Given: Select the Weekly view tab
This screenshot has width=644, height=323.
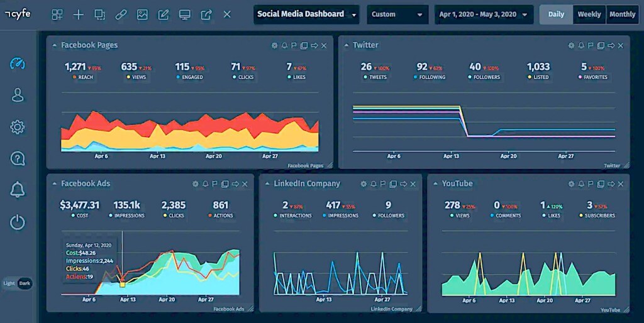Looking at the screenshot, I should (589, 14).
